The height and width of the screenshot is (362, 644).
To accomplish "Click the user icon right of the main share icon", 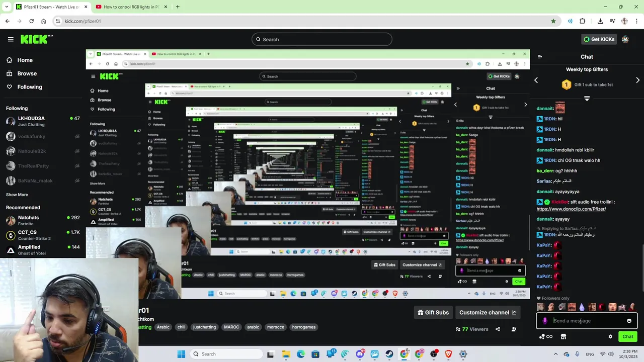I will [x=514, y=329].
